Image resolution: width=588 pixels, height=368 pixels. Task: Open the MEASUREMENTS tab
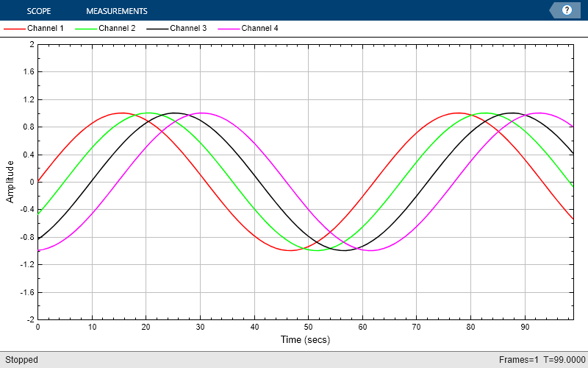coord(117,11)
